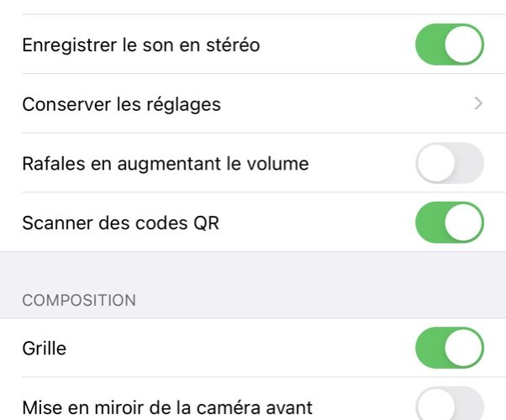Tap the knob of the caméra avant mirror switch
The width and height of the screenshot is (506, 420).
[x=435, y=406]
